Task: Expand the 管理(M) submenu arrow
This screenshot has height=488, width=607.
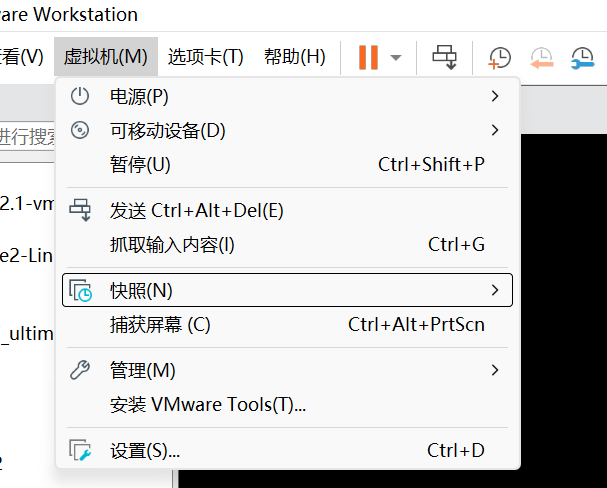Action: pos(495,370)
